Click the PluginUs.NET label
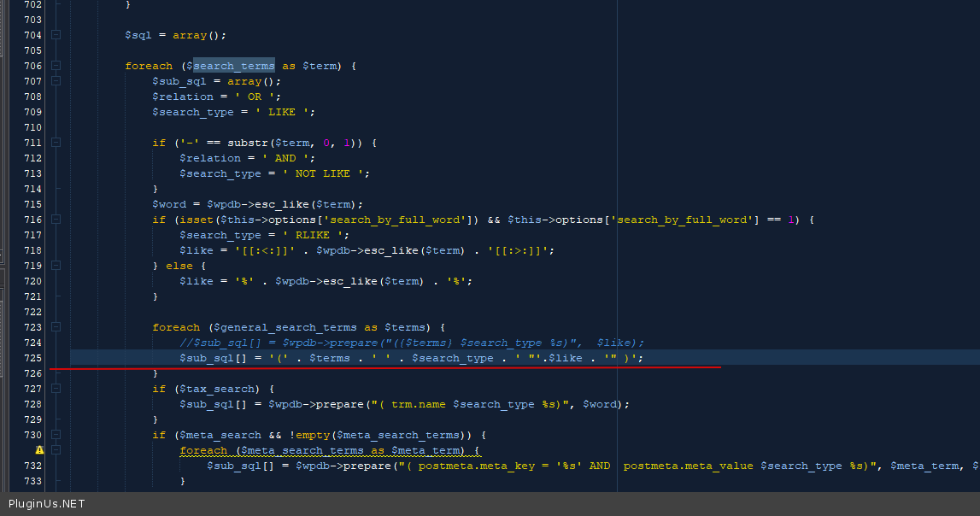Viewport: 980px width, 516px height. [x=46, y=504]
